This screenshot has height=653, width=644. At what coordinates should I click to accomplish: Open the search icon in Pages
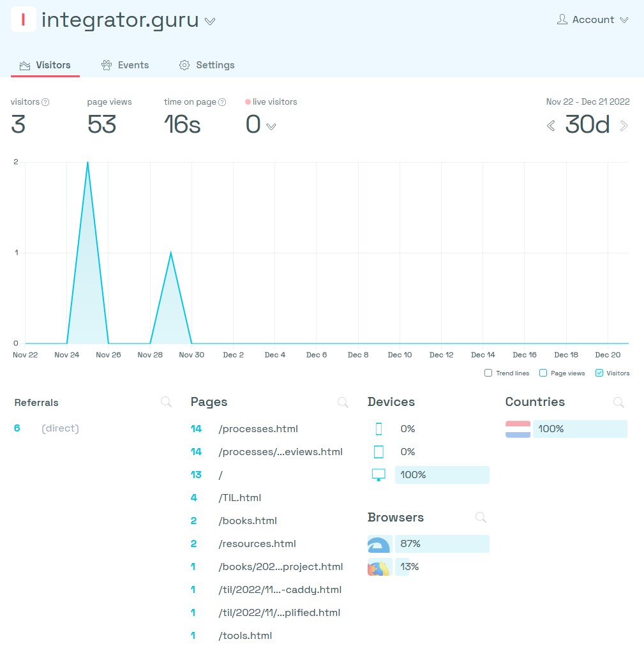(343, 402)
